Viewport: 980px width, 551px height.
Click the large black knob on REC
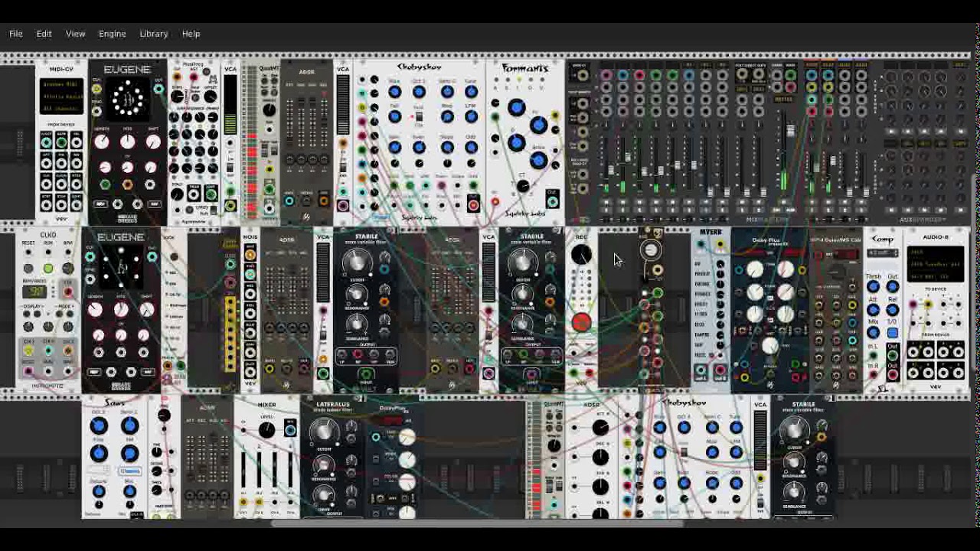pos(581,255)
